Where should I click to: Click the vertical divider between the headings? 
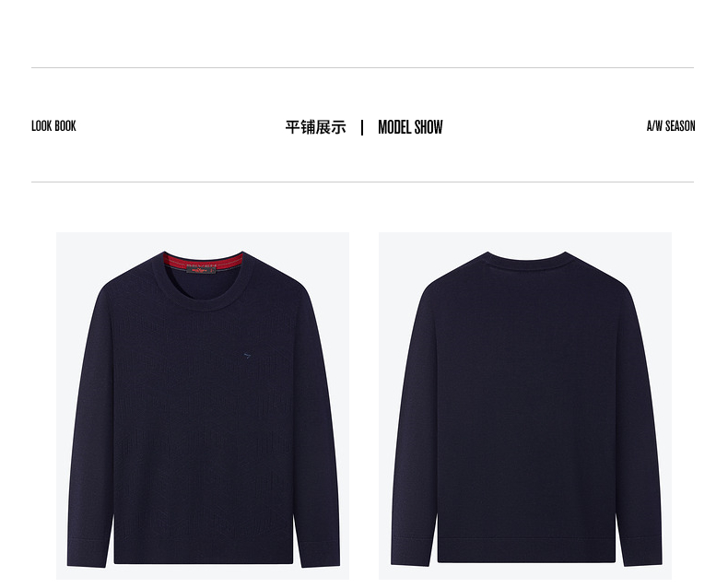(362, 127)
